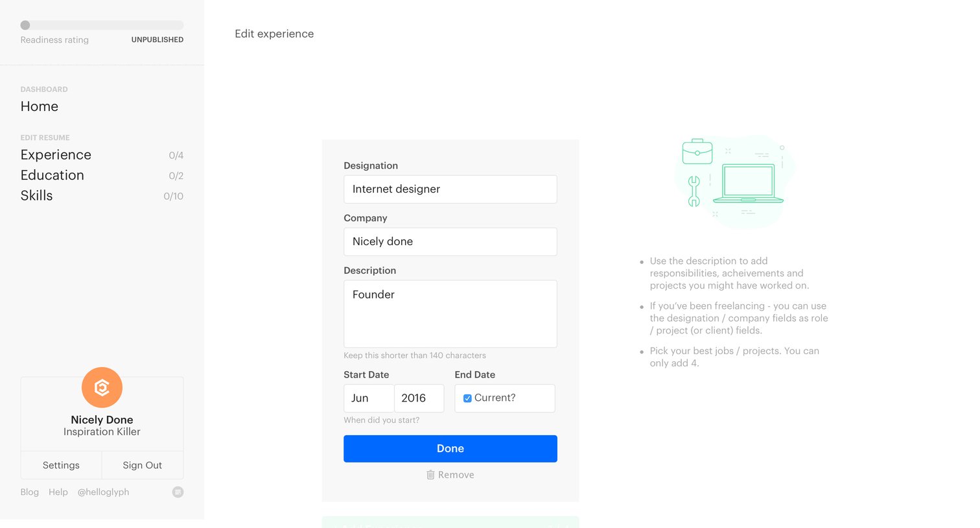The image size is (980, 528).
Task: Click the tip about using the description
Action: point(729,273)
